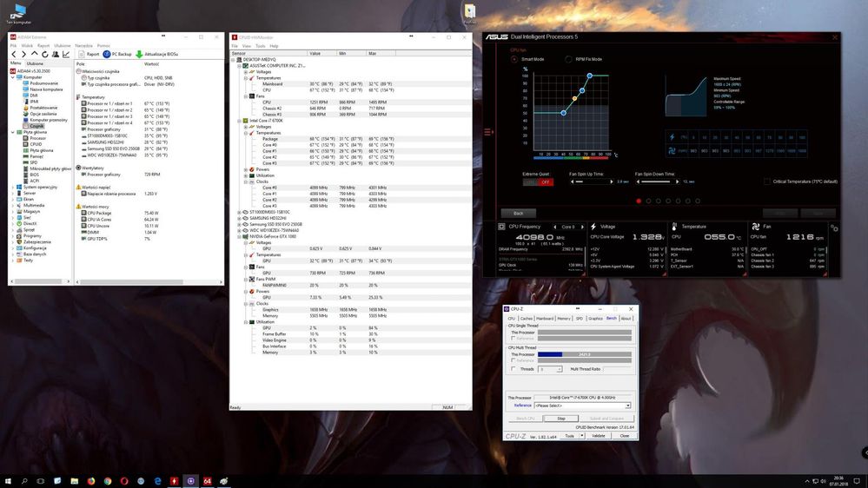
Task: Check Critical Temperature checkbox in ASUS panel
Action: click(766, 181)
